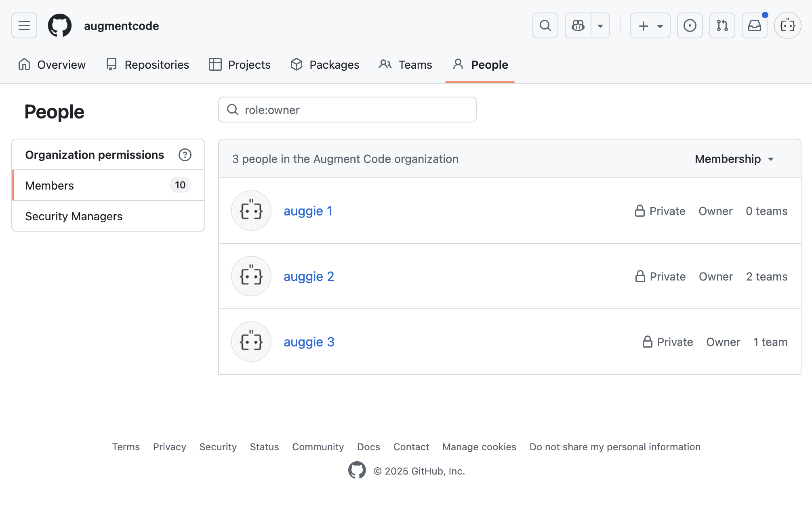Expand the Copilot dropdown arrow
812x519 pixels.
(x=600, y=25)
